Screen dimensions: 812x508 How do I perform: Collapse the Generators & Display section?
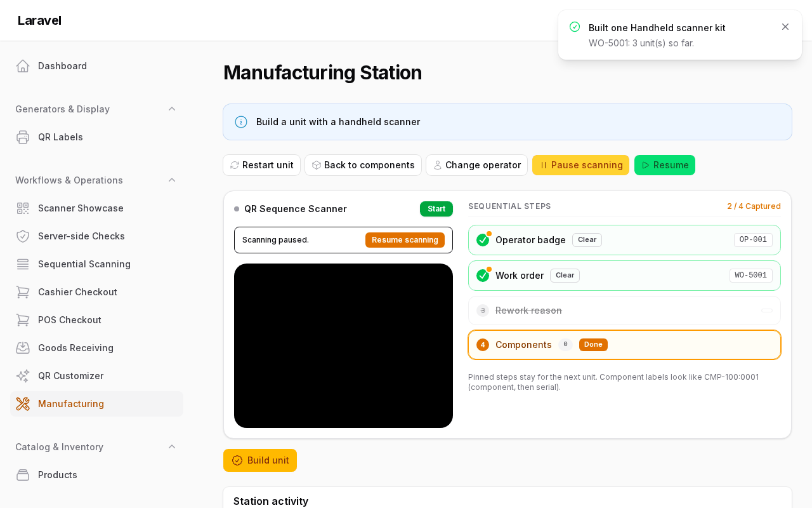pos(172,109)
